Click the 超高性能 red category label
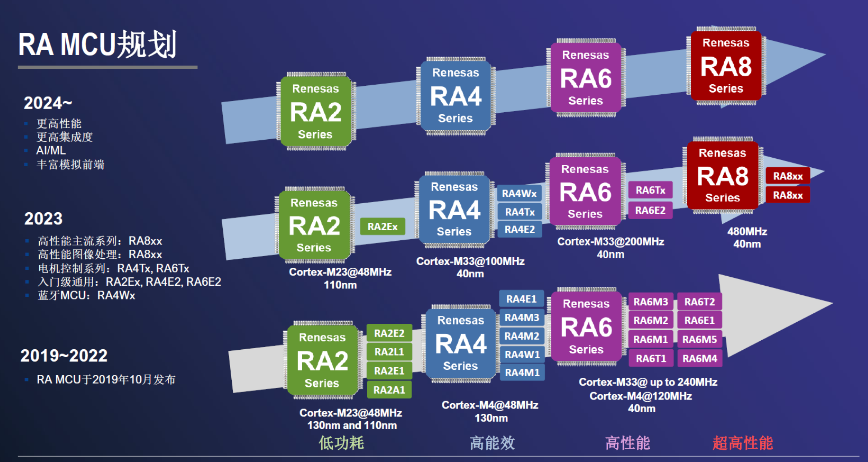 tap(742, 443)
